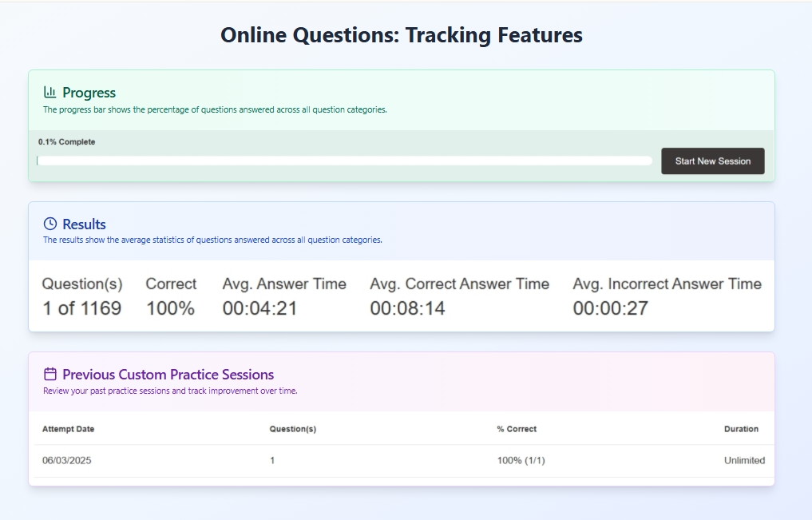
Task: Click the Previous Custom Practice Sessions heading
Action: pyautogui.click(x=168, y=375)
